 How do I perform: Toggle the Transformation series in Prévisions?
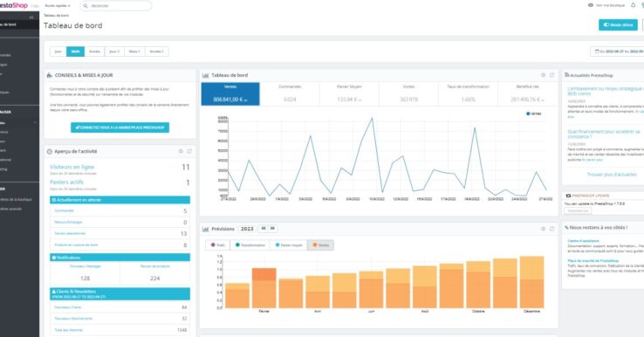pyautogui.click(x=250, y=245)
